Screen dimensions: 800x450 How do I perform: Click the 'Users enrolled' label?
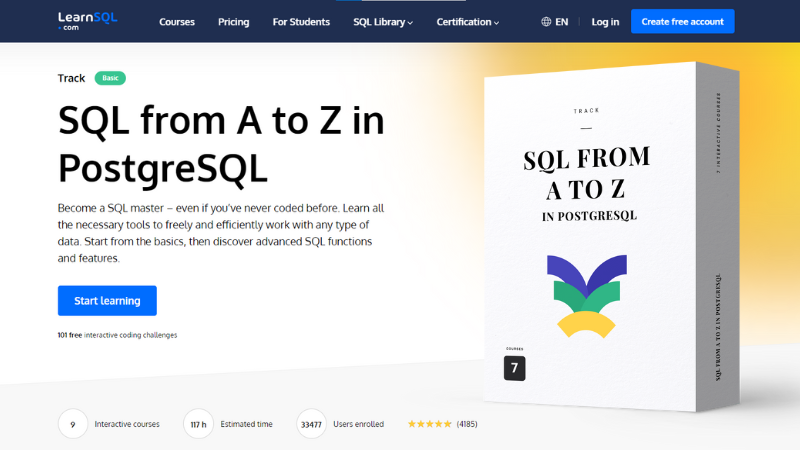(358, 424)
